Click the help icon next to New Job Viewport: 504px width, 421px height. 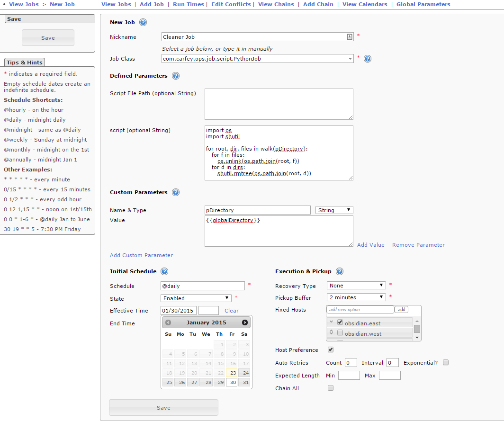143,22
